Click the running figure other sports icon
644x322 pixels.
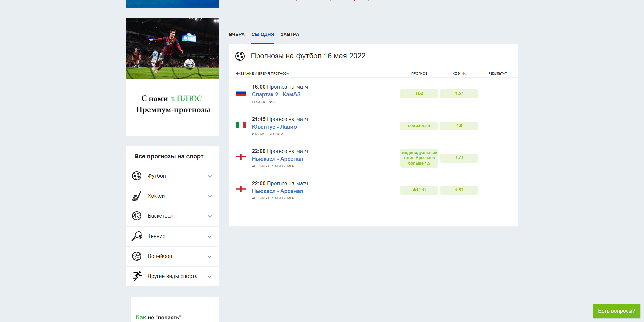point(137,276)
